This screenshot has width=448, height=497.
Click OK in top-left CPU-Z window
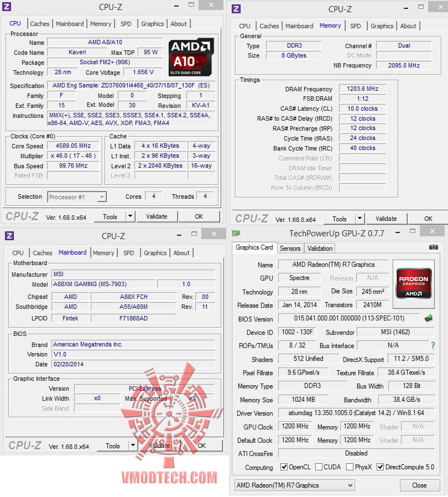tap(199, 216)
